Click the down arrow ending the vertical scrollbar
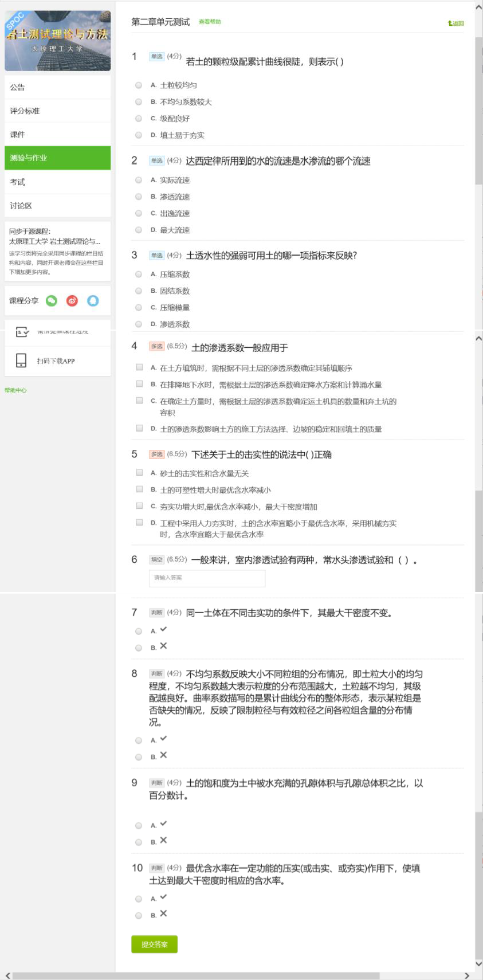Viewport: 483px width, 980px height. 478,964
